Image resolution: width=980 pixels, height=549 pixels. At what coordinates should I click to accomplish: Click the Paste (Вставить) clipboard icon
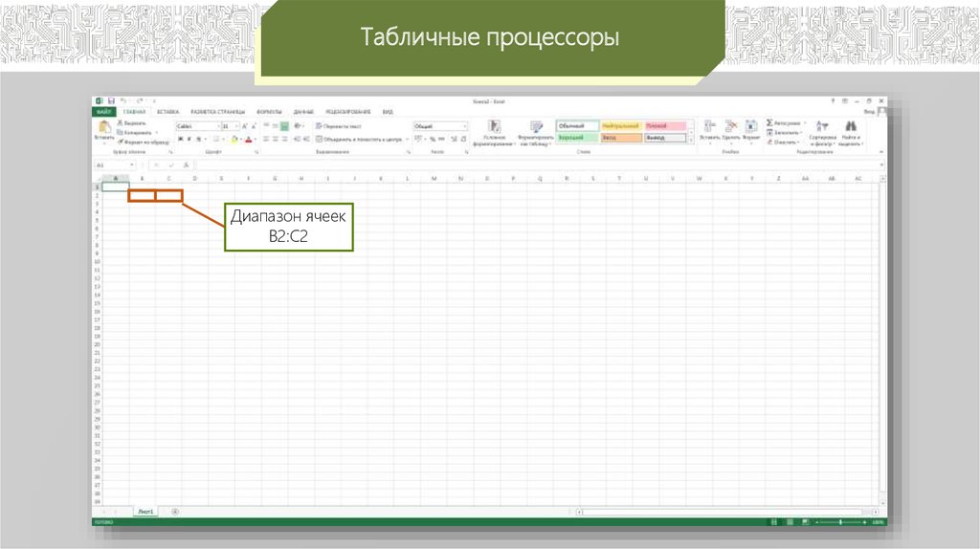click(x=103, y=127)
